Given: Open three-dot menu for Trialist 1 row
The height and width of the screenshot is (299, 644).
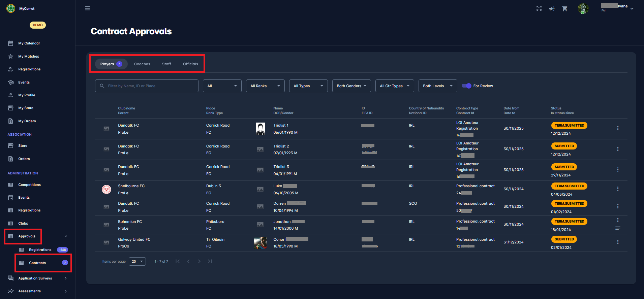Looking at the screenshot, I should pyautogui.click(x=617, y=128).
